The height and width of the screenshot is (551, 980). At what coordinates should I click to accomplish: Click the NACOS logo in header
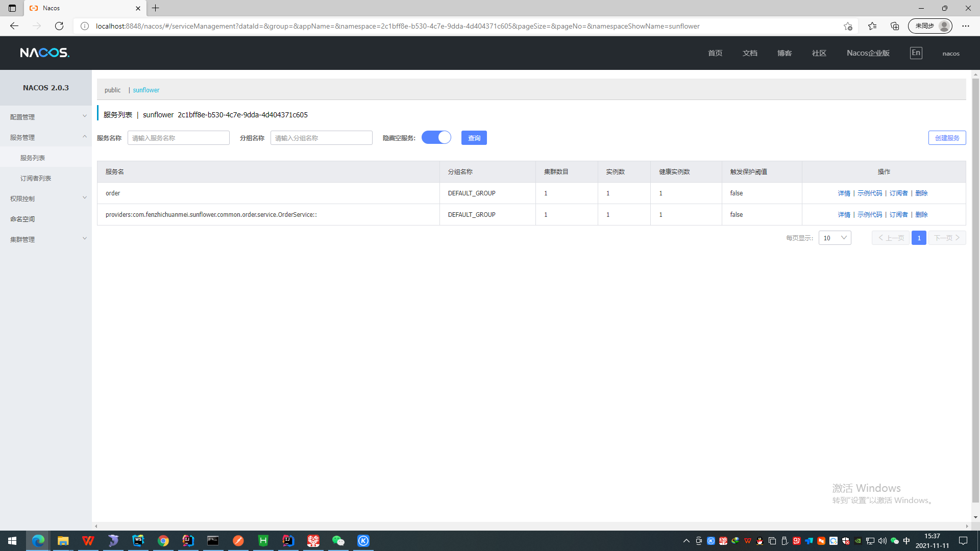pos(44,53)
